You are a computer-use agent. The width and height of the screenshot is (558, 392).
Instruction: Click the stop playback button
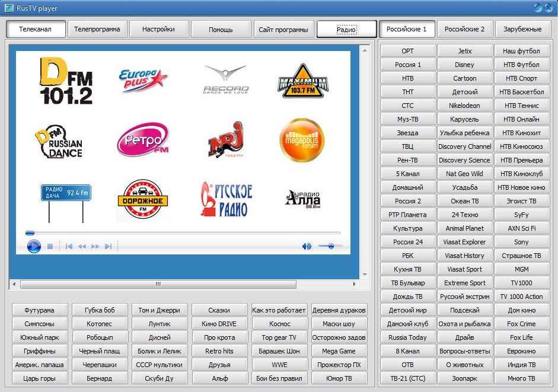point(50,246)
